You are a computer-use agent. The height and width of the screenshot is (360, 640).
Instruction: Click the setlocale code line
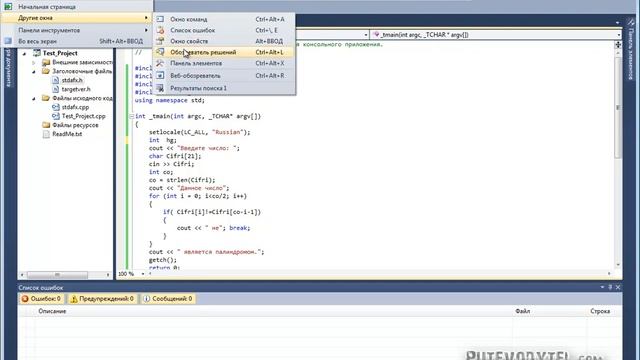[x=200, y=132]
